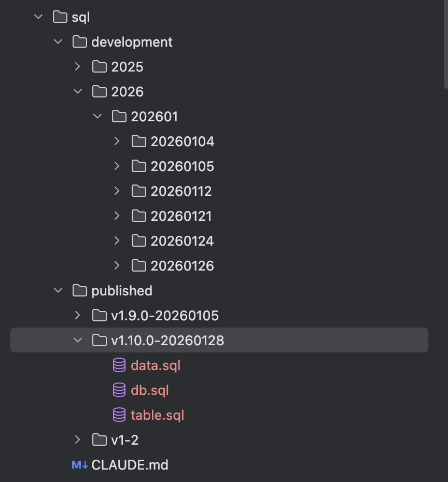448x482 pixels.
Task: Click the database icon for table.sql
Action: (x=119, y=415)
